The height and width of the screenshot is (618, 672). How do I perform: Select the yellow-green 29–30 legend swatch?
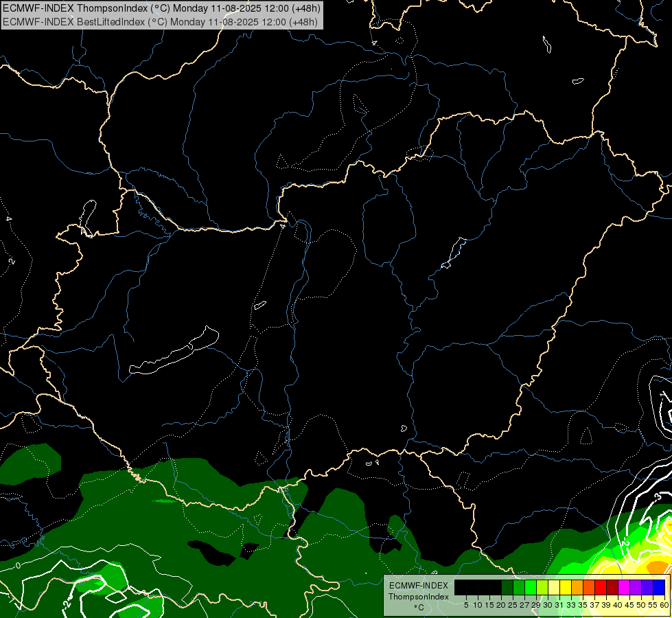(x=542, y=587)
